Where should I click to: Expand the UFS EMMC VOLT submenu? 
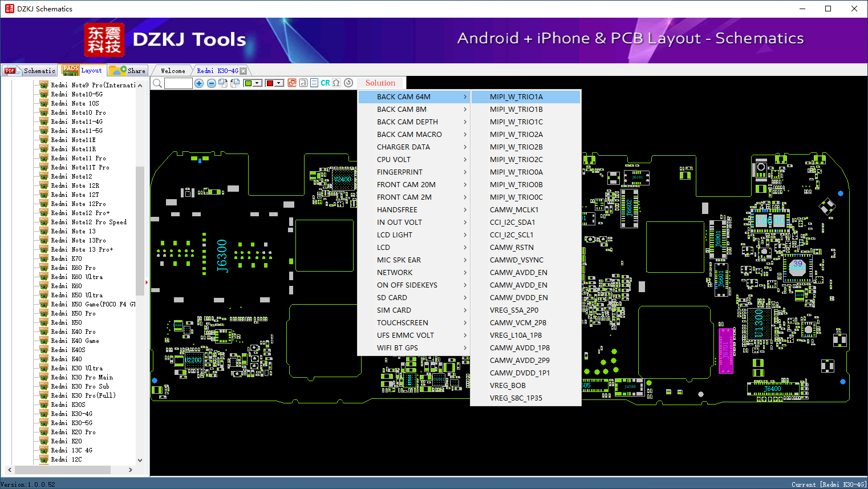coord(413,336)
